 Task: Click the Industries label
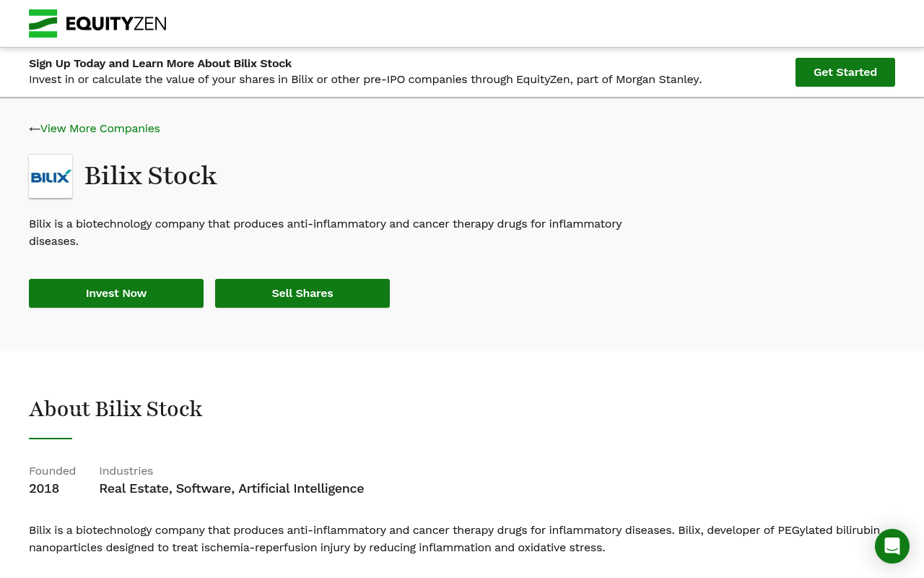(126, 471)
